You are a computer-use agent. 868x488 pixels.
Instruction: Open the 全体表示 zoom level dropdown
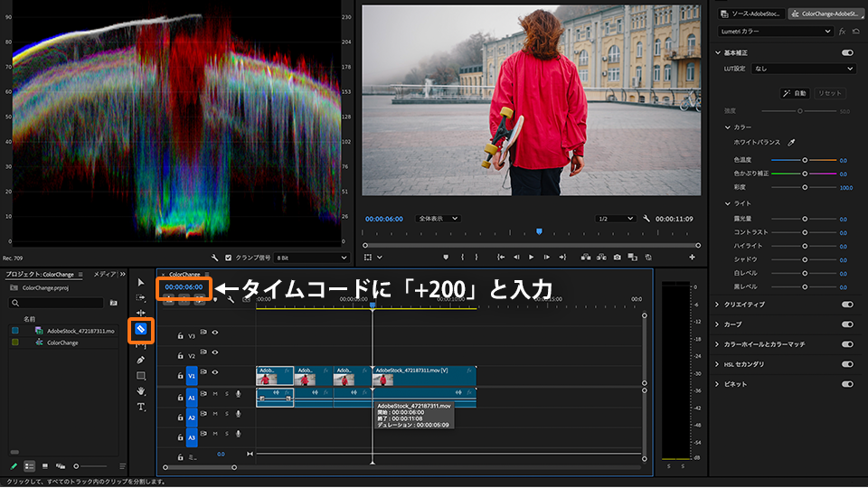438,219
